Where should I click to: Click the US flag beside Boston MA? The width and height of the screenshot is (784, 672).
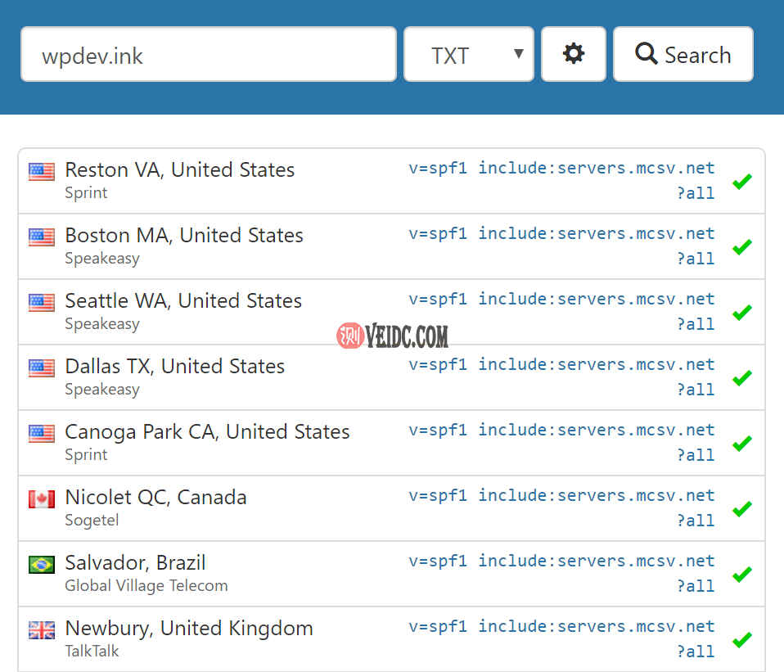pos(42,237)
